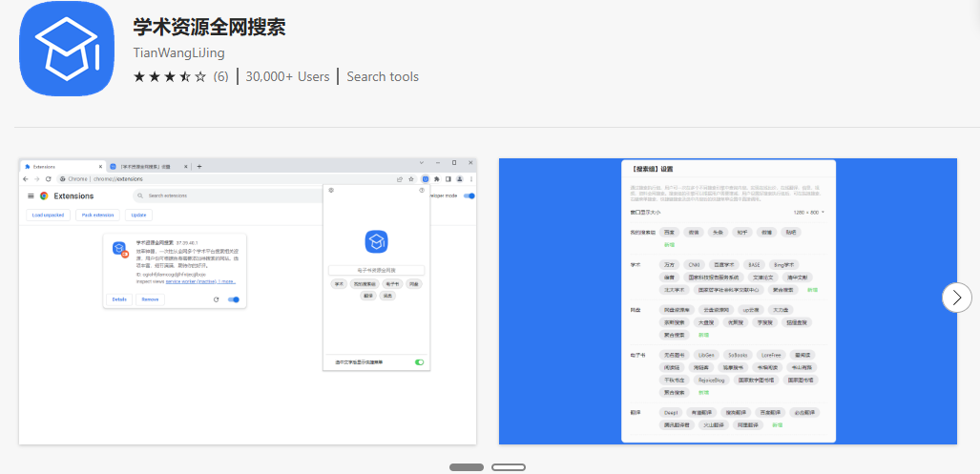Click Details button on the extension card preview
This screenshot has height=474, width=980.
tap(118, 299)
